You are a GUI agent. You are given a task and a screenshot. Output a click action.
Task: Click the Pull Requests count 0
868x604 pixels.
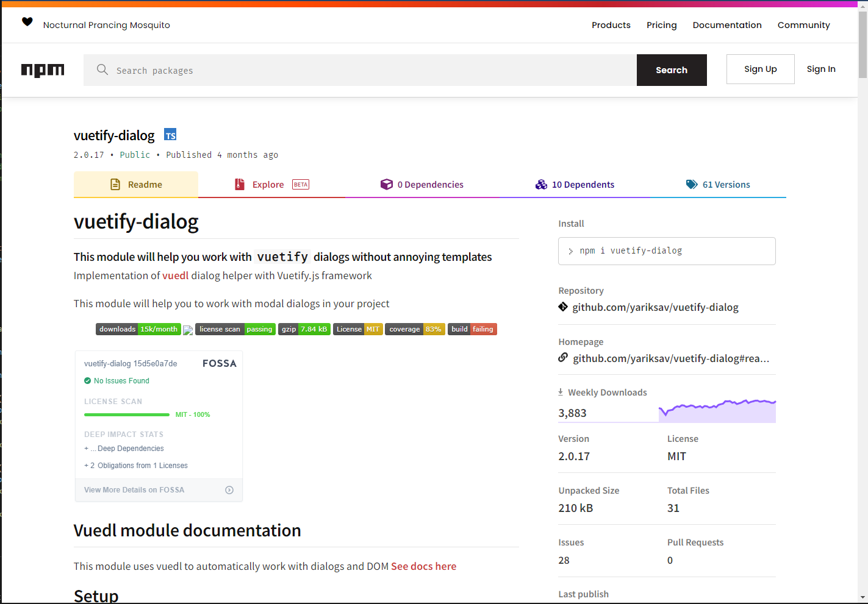point(670,560)
